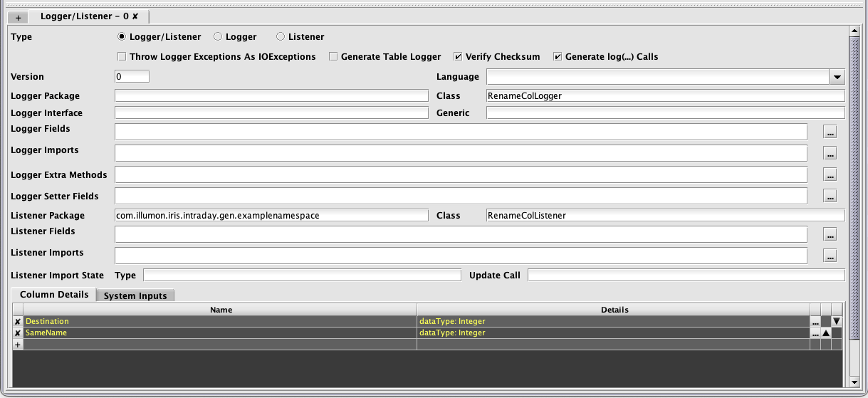868x398 pixels.
Task: Choose the Listener type option
Action: click(281, 37)
